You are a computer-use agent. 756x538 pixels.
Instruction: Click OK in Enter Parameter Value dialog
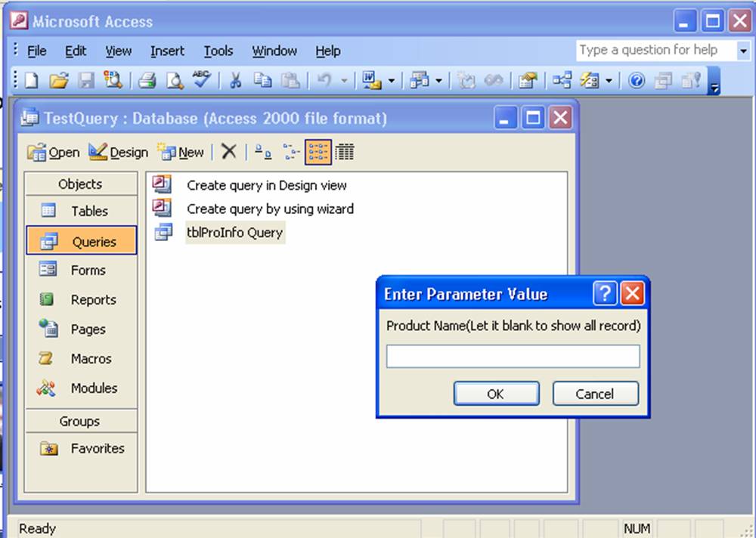coord(496,394)
